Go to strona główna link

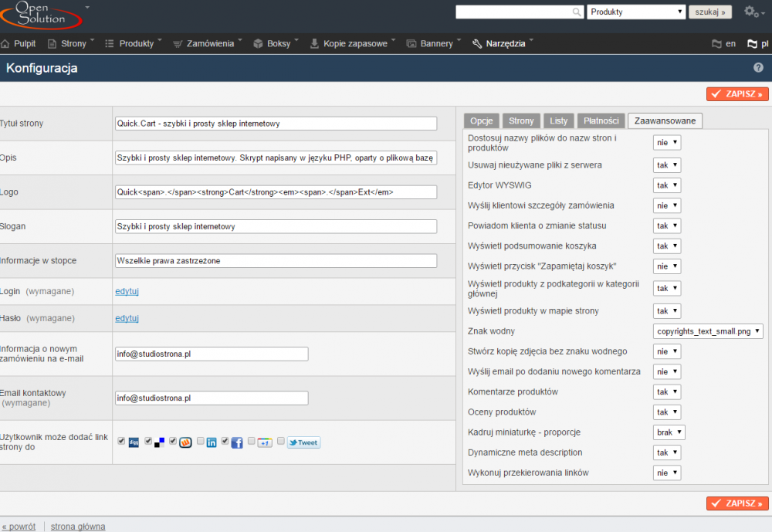(78, 527)
